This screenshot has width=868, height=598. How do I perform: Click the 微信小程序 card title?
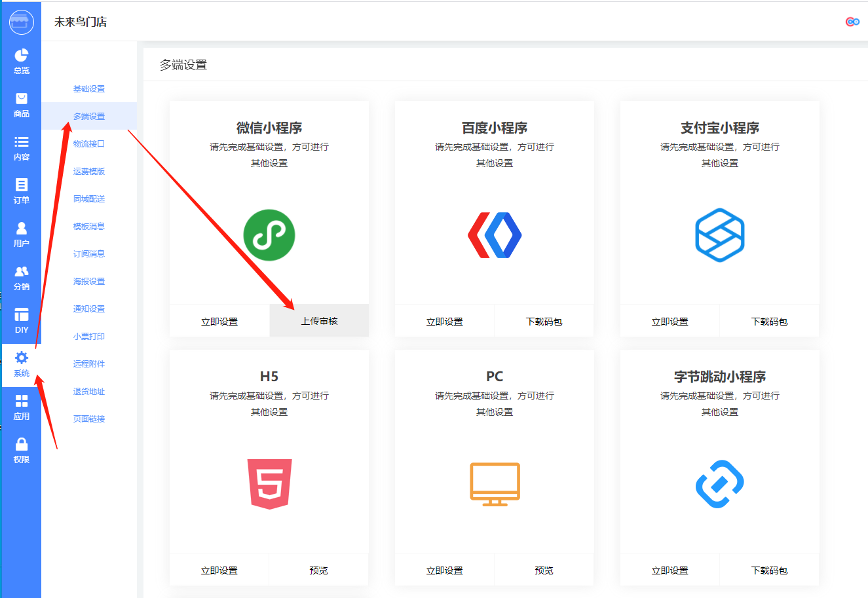tap(269, 128)
